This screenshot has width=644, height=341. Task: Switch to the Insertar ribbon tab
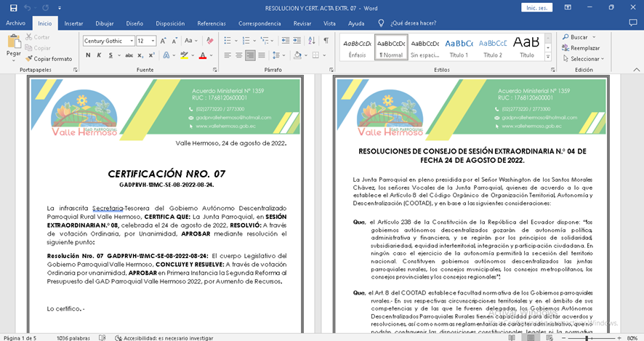tap(73, 23)
